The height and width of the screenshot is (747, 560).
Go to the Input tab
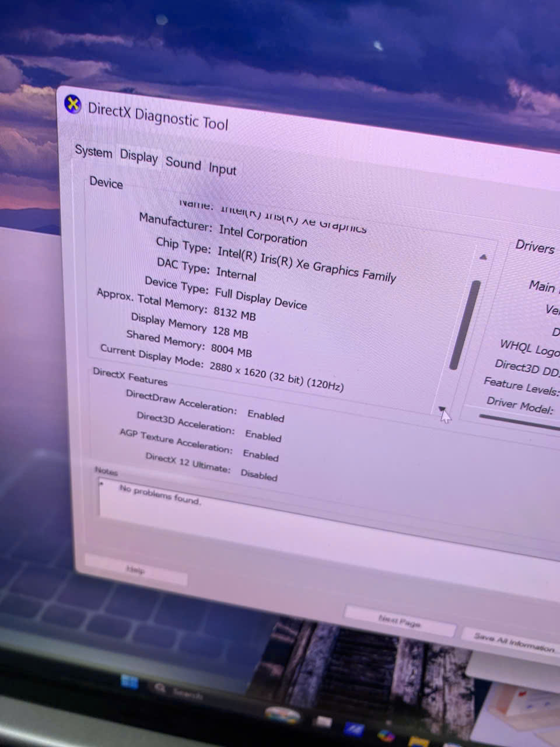(x=222, y=169)
